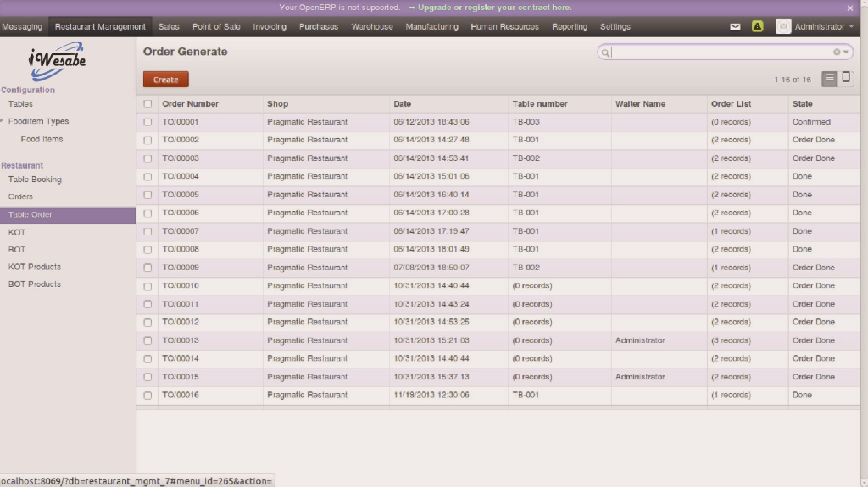Check the box for order TO/00001
Viewport: 868px width, 487px height.
coord(147,122)
